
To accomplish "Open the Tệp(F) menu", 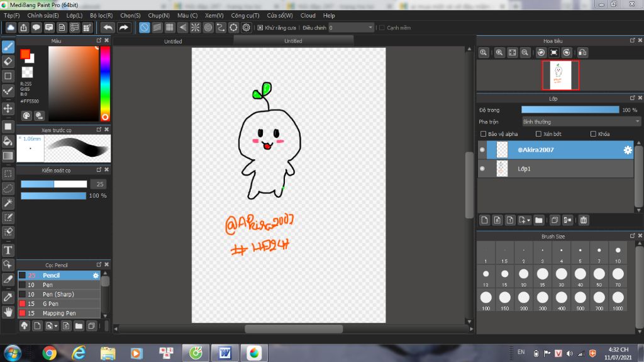I will 12,16.
